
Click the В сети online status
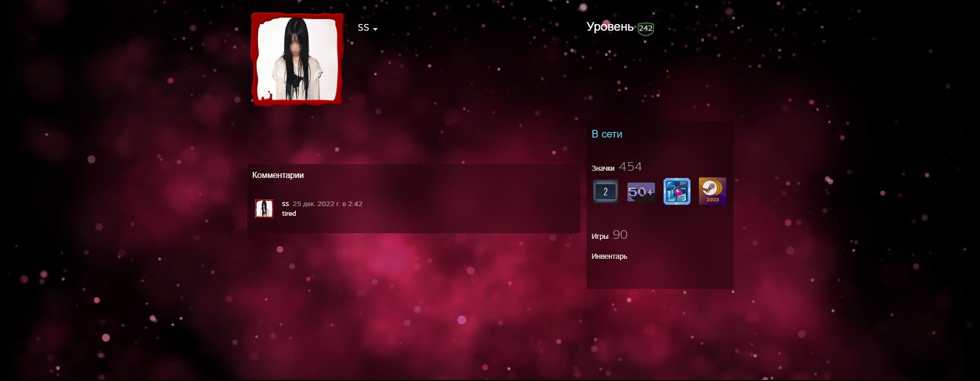pos(606,134)
